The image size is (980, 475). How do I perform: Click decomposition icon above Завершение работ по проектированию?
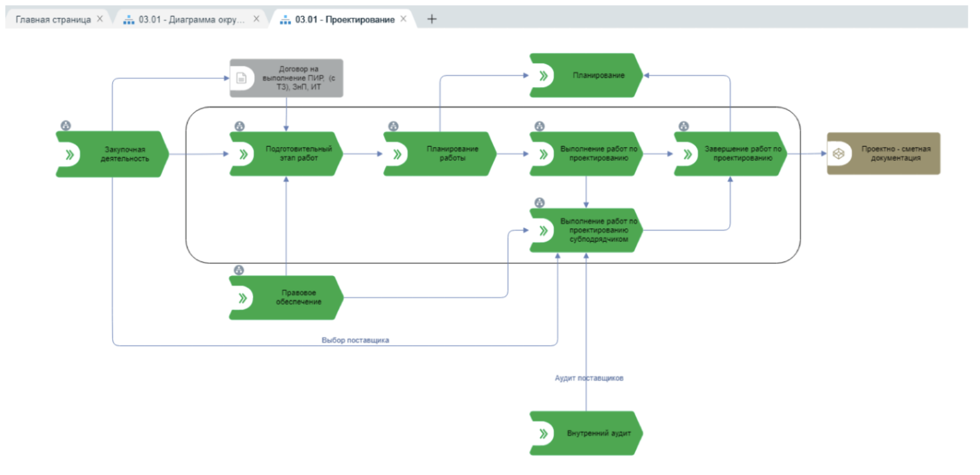pos(684,126)
